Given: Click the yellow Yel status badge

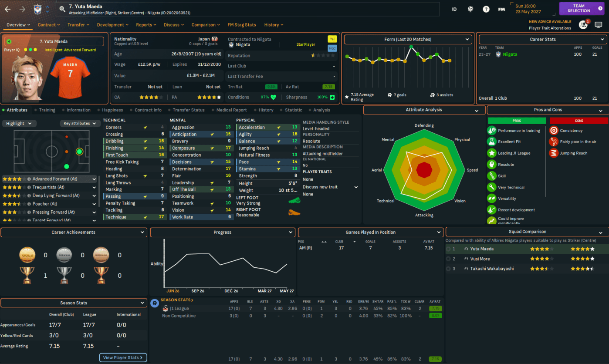Looking at the screenshot, I should (x=332, y=39).
